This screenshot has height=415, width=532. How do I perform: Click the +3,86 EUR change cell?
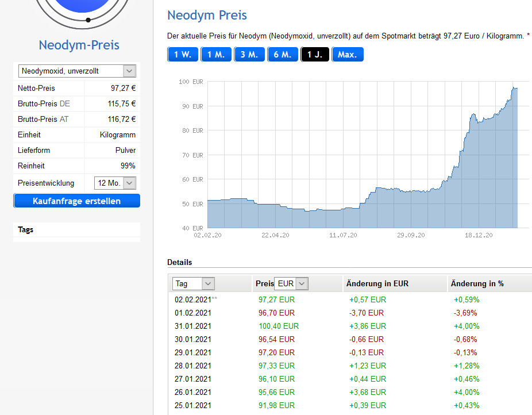(x=368, y=326)
